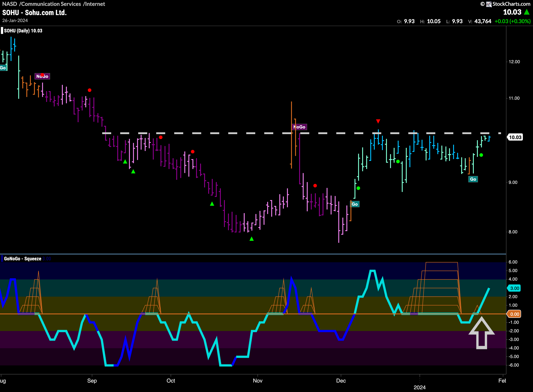Click the 2024 year label on the time axis
Viewport: 533px width, 392px height.
pos(420,387)
